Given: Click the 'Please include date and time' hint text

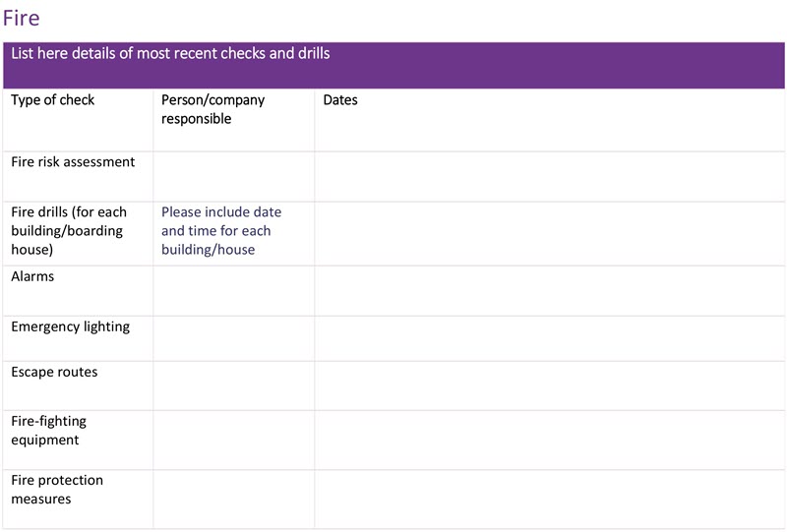Looking at the screenshot, I should click(221, 231).
